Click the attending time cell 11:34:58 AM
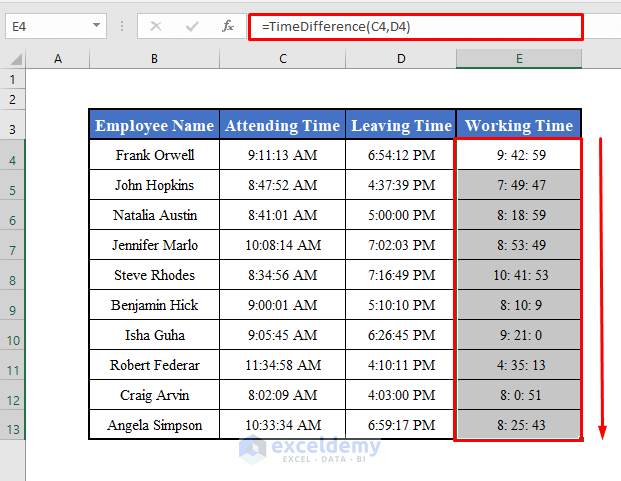 282,365
